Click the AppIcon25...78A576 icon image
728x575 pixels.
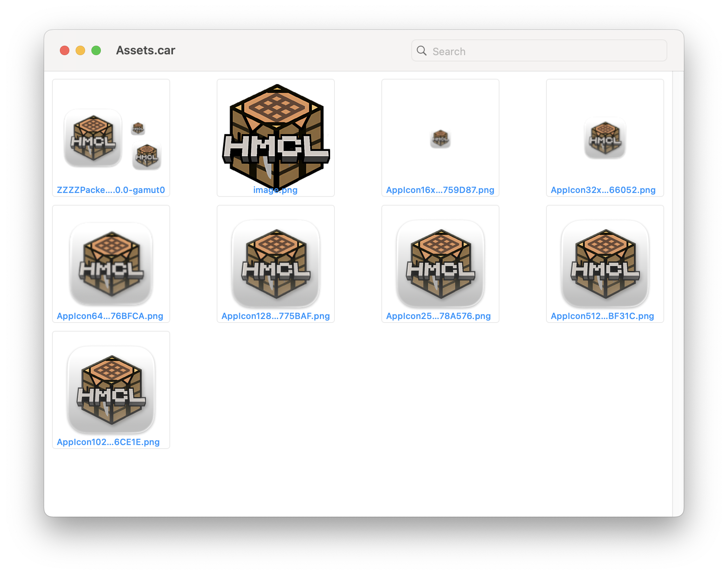(x=440, y=263)
